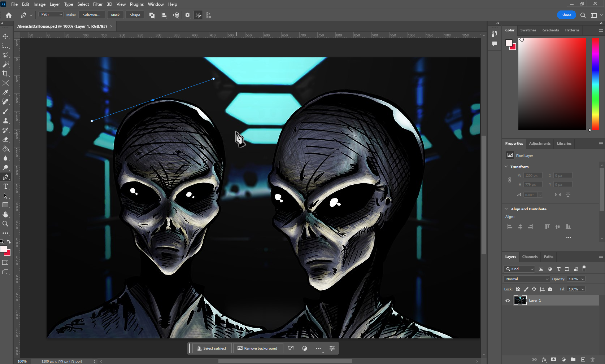Click Remove background button
Image resolution: width=605 pixels, height=364 pixels.
(x=257, y=348)
